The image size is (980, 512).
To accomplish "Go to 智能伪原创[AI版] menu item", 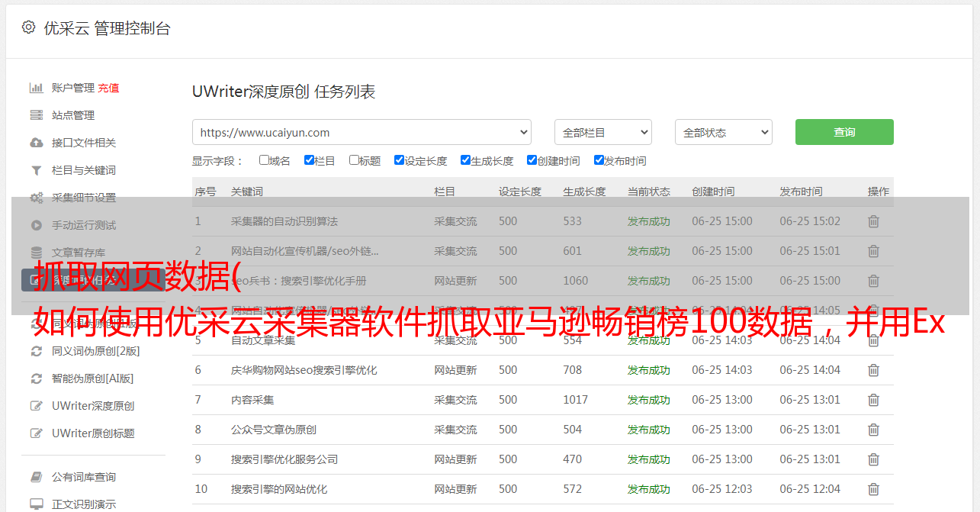I will click(x=92, y=378).
